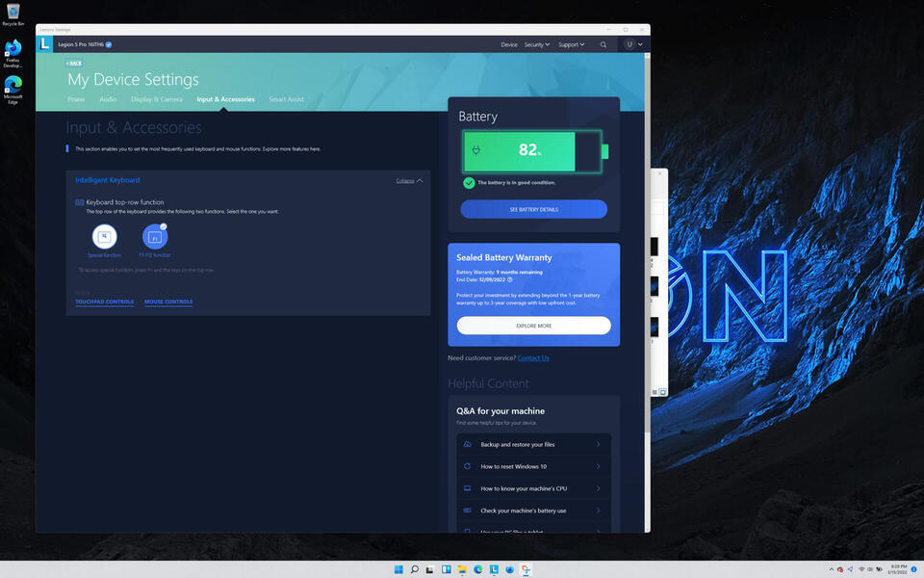Open the user account U dropdown
The image size is (924, 578).
point(634,44)
